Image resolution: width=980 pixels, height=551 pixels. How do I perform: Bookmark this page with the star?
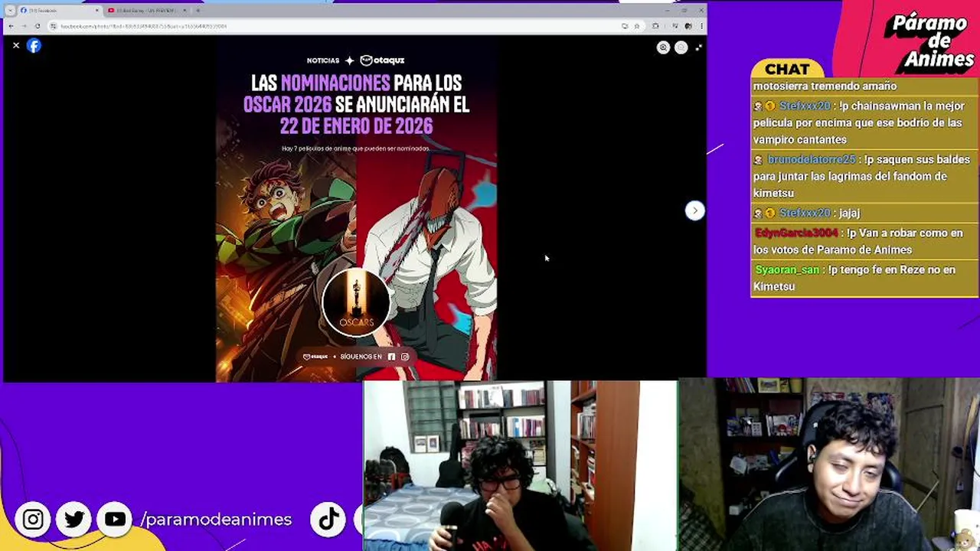pos(637,26)
